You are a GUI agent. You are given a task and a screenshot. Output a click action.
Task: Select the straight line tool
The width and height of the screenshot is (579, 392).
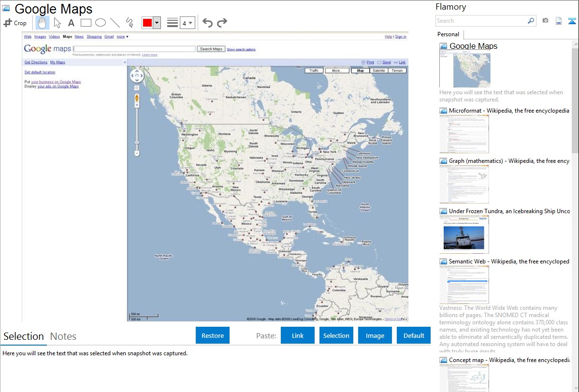(x=115, y=23)
